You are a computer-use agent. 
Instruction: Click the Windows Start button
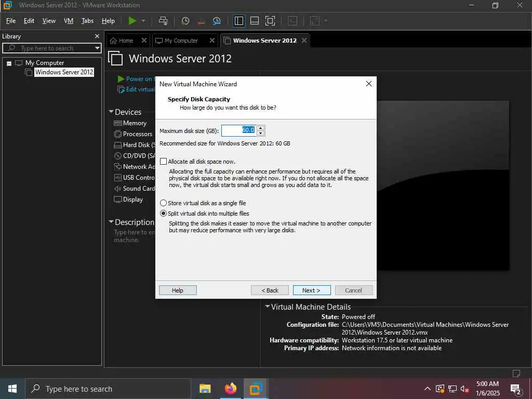coord(12,389)
